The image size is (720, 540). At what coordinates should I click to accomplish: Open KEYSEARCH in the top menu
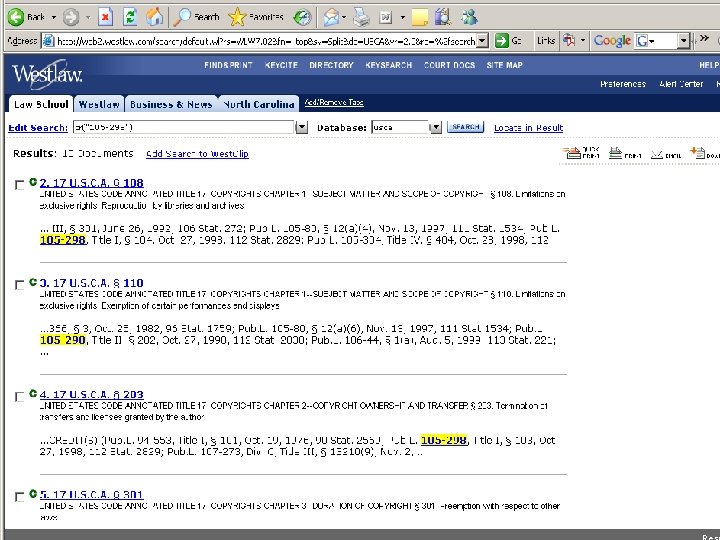point(388,65)
